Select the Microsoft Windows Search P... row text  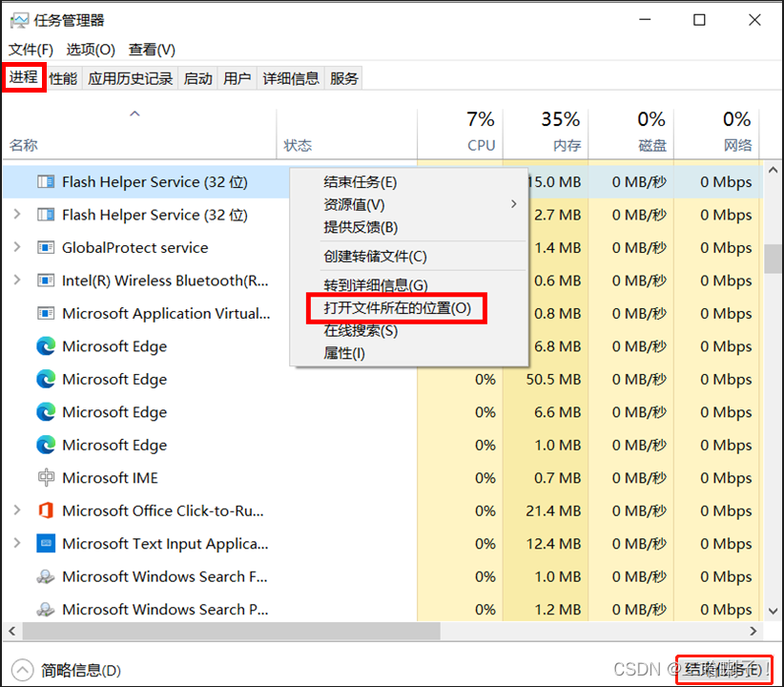point(165,610)
